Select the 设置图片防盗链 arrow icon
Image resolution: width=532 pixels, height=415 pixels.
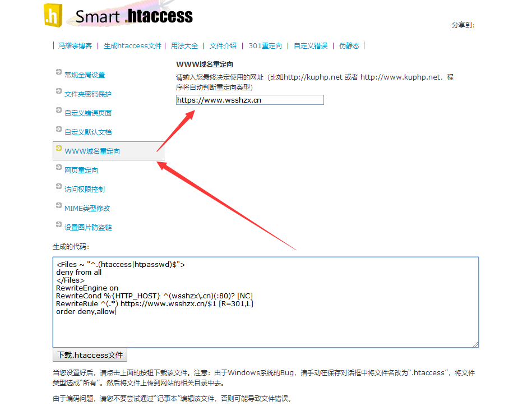(58, 225)
